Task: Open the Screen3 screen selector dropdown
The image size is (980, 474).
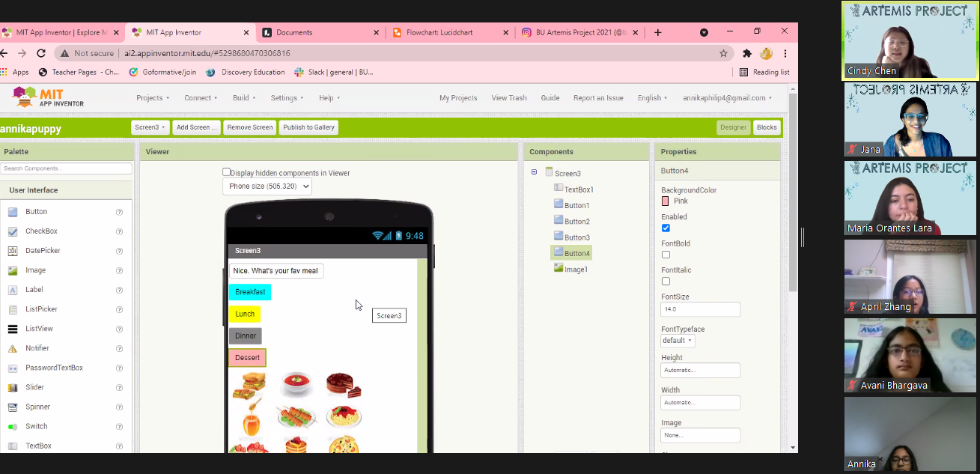Action: [150, 127]
